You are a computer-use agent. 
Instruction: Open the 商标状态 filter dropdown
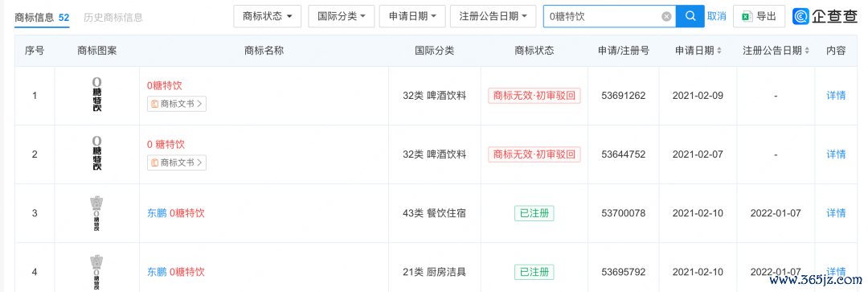[x=268, y=16]
